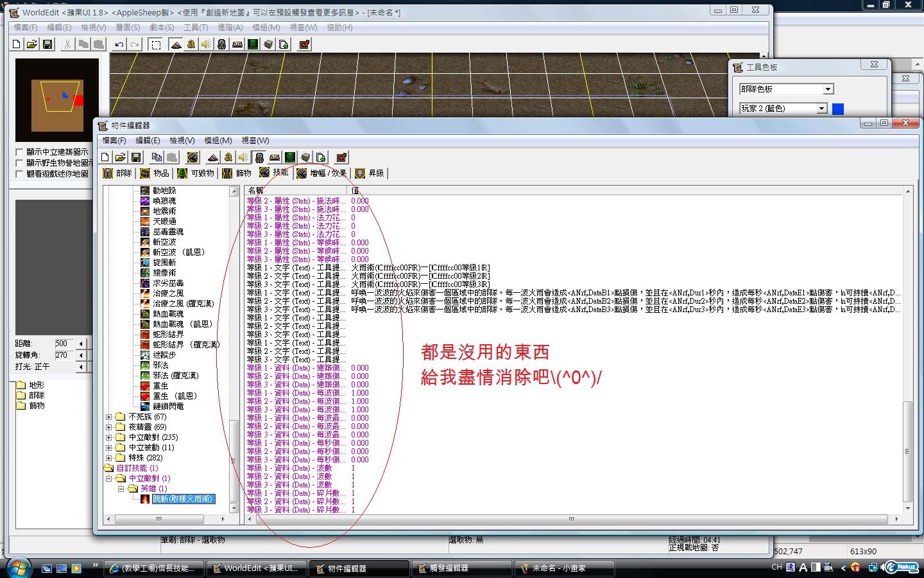
Task: Click New file icon in Object Editor toolbar
Action: pos(105,157)
